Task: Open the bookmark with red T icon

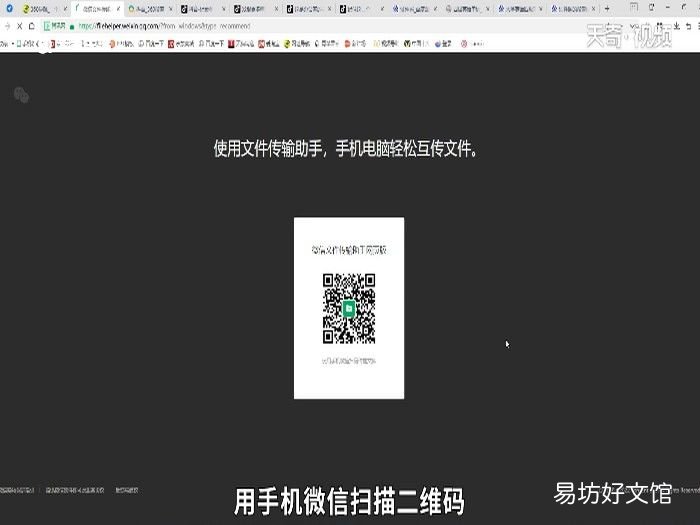Action: tap(241, 44)
